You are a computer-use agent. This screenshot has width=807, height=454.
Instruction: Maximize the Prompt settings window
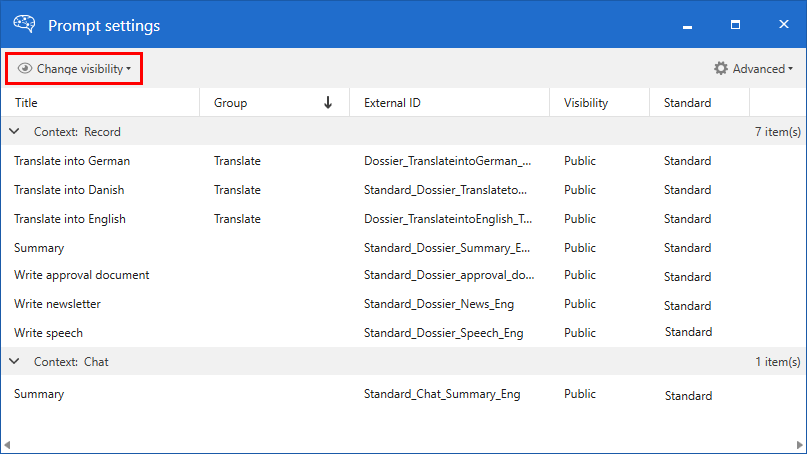[x=735, y=25]
